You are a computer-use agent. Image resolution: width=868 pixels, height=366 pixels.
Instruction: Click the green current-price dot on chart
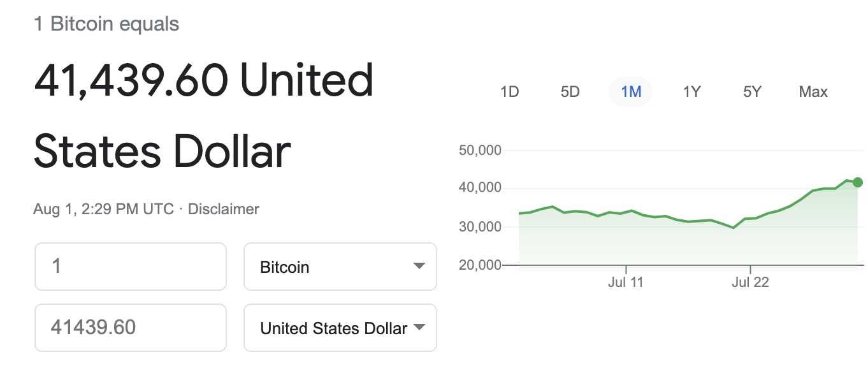click(857, 182)
